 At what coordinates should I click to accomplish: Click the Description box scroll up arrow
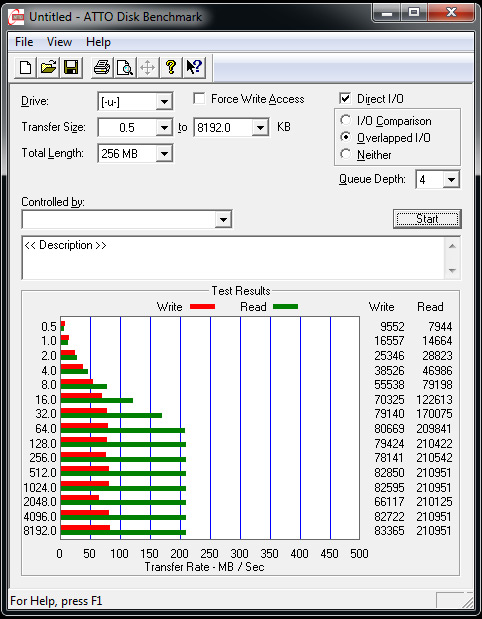pyautogui.click(x=452, y=246)
